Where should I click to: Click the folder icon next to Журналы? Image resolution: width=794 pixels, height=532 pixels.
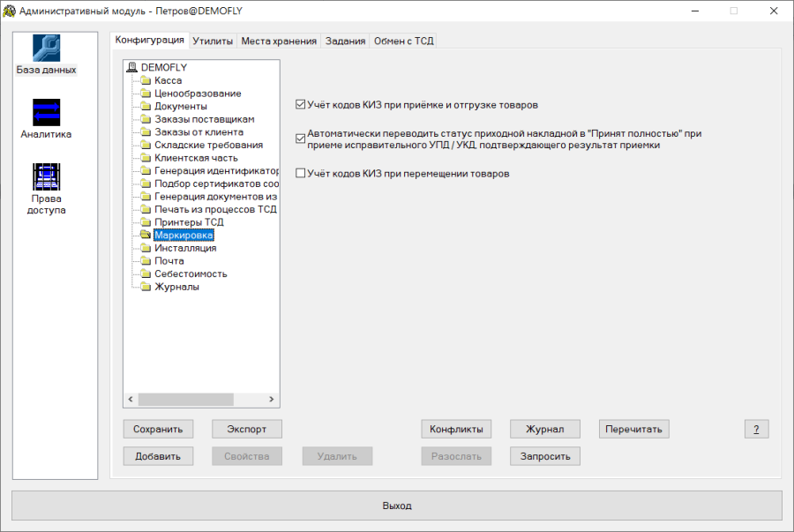pos(146,287)
